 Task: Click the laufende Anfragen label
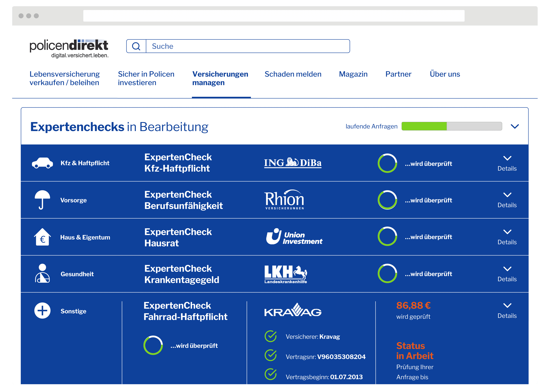coord(371,126)
